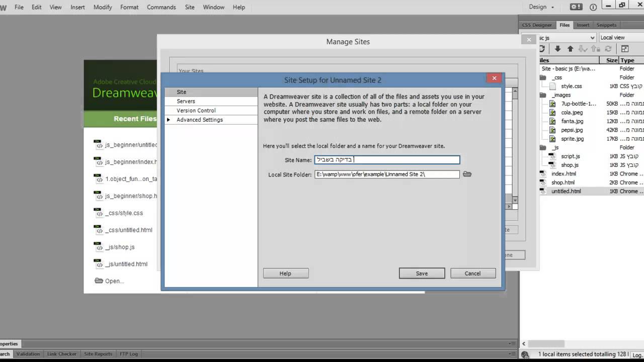Image resolution: width=644 pixels, height=362 pixels.
Task: Click the Cancel button in Site Setup
Action: (472, 274)
